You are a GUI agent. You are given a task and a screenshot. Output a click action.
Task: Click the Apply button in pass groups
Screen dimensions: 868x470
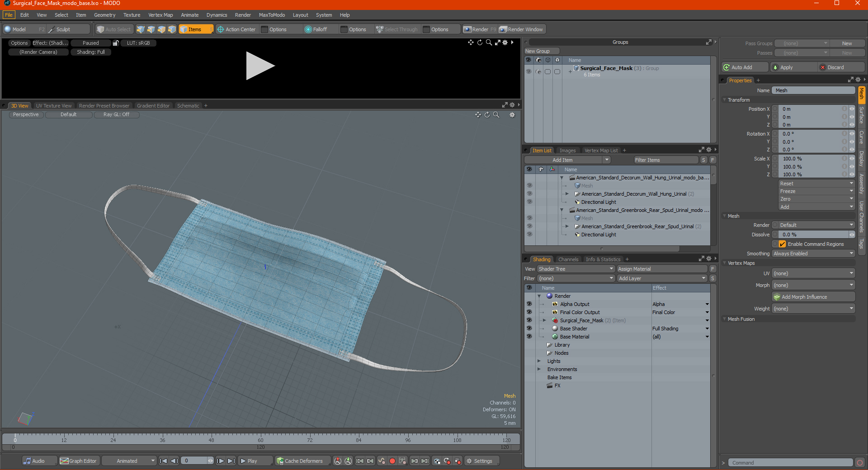click(x=794, y=67)
